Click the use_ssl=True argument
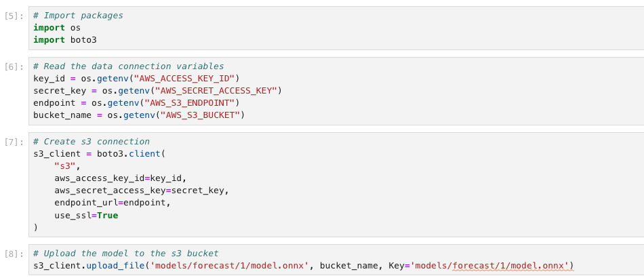Viewport: 644px width, 280px height. pos(86,215)
